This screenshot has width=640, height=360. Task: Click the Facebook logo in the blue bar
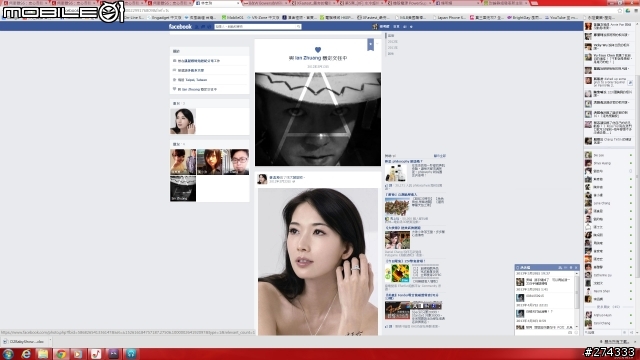click(180, 27)
